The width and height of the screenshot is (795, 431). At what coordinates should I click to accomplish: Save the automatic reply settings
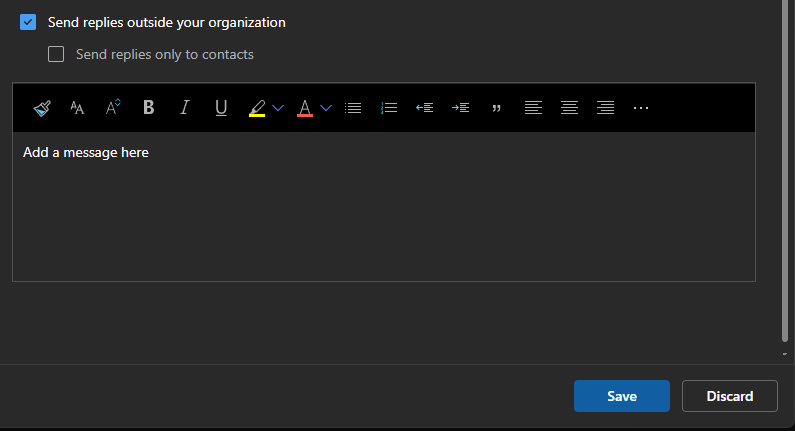(621, 396)
